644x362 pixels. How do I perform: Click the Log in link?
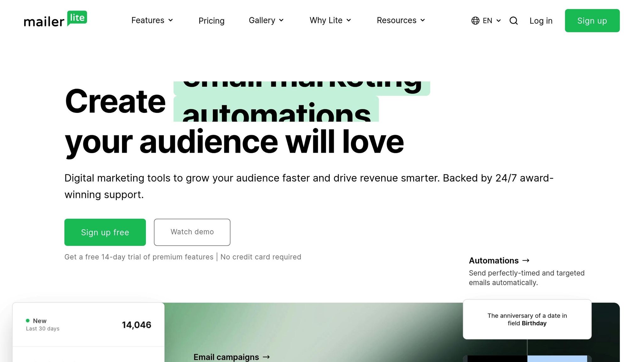click(x=541, y=21)
